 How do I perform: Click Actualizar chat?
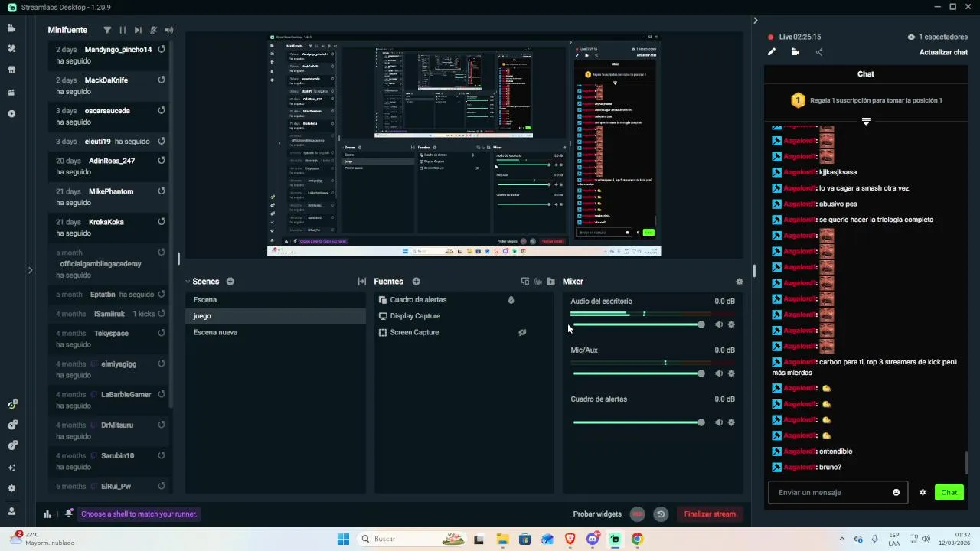click(x=943, y=52)
